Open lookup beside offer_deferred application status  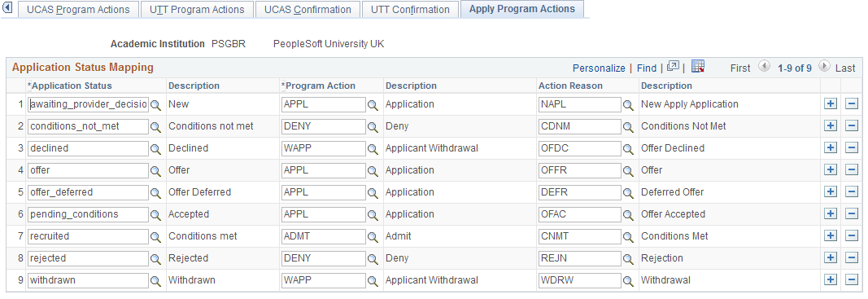tap(156, 193)
